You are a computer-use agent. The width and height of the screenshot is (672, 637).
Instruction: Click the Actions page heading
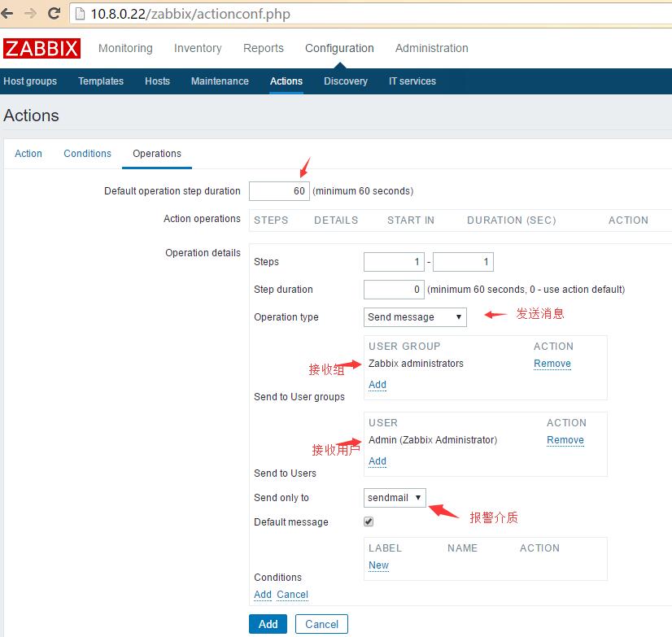click(x=31, y=116)
